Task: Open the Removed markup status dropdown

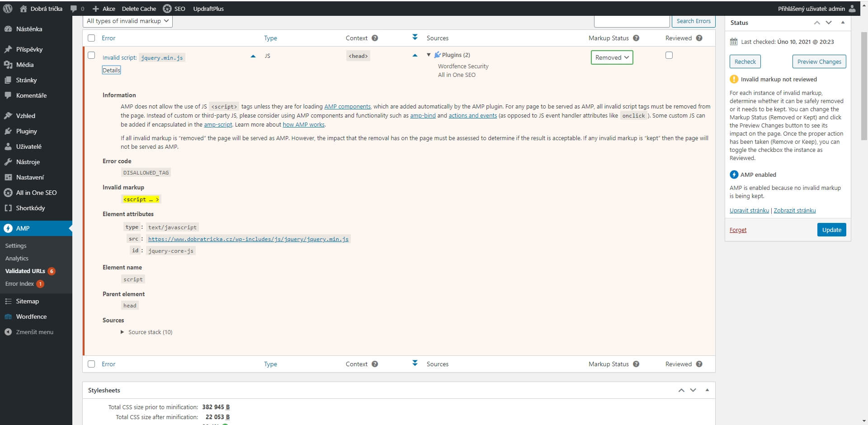Action: click(612, 57)
